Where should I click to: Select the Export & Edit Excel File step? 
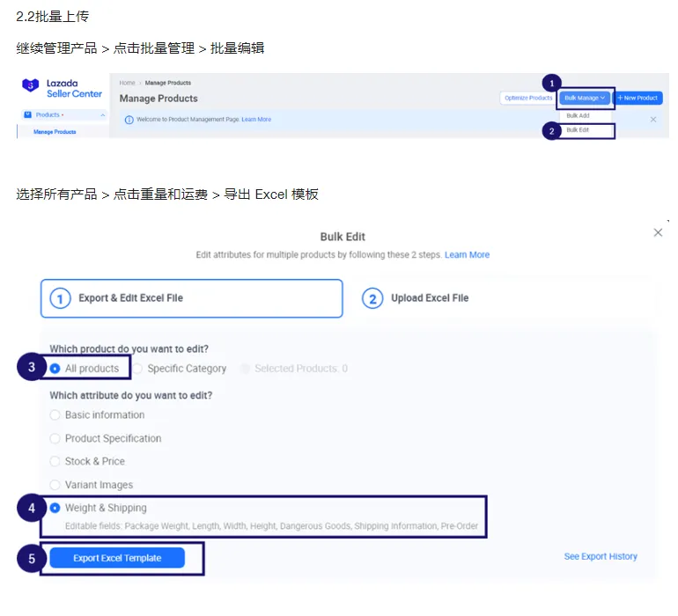click(x=192, y=298)
